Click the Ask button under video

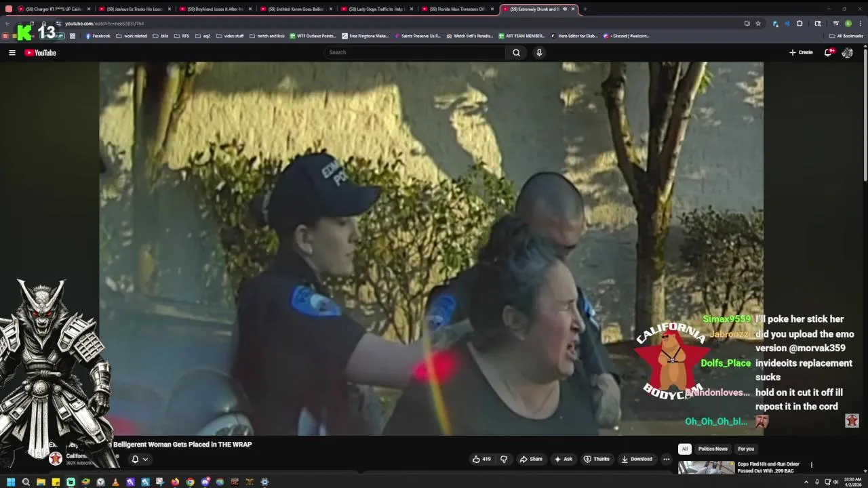tap(564, 459)
